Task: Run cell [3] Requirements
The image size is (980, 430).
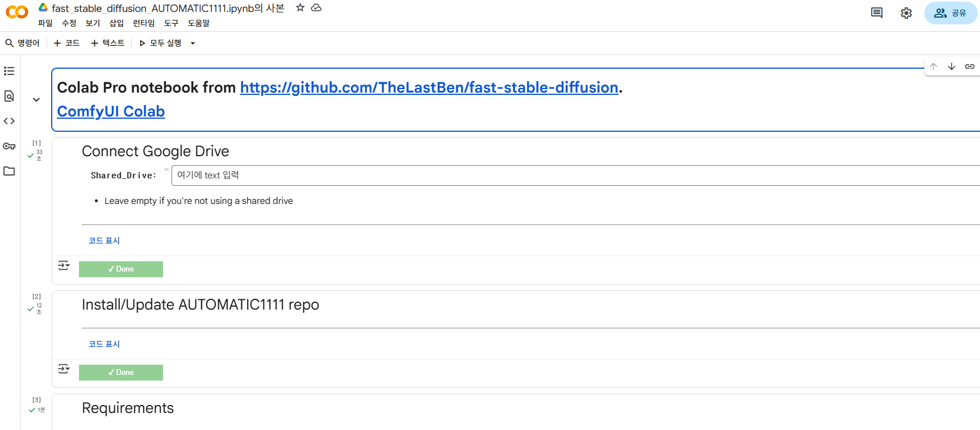Action: (36, 400)
